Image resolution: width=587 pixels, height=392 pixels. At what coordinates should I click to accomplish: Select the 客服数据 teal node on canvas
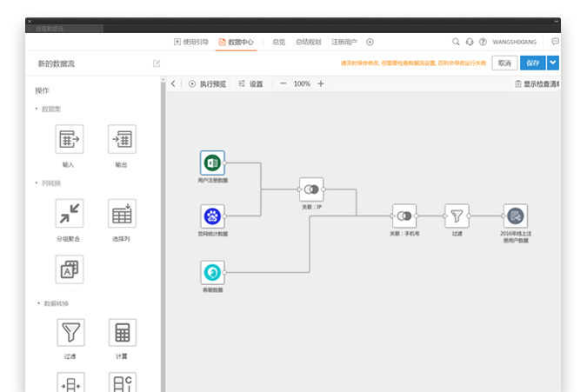coord(212,272)
